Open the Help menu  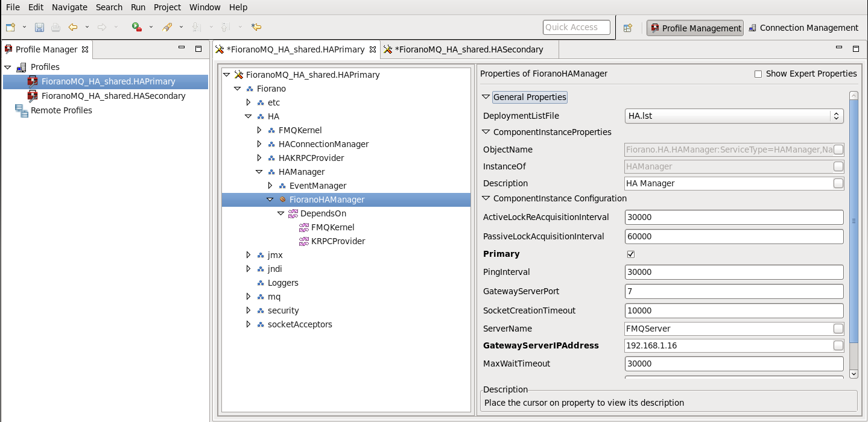click(x=238, y=7)
